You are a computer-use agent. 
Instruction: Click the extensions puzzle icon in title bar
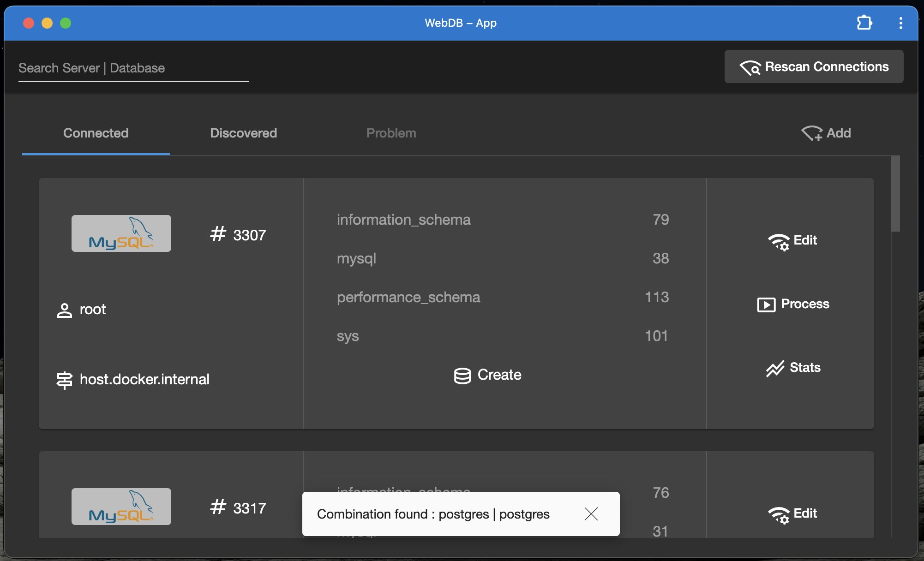point(864,23)
